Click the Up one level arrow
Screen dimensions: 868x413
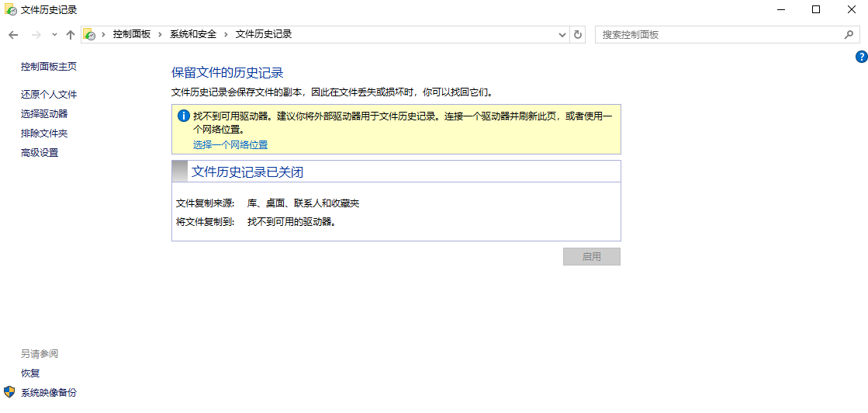[71, 35]
